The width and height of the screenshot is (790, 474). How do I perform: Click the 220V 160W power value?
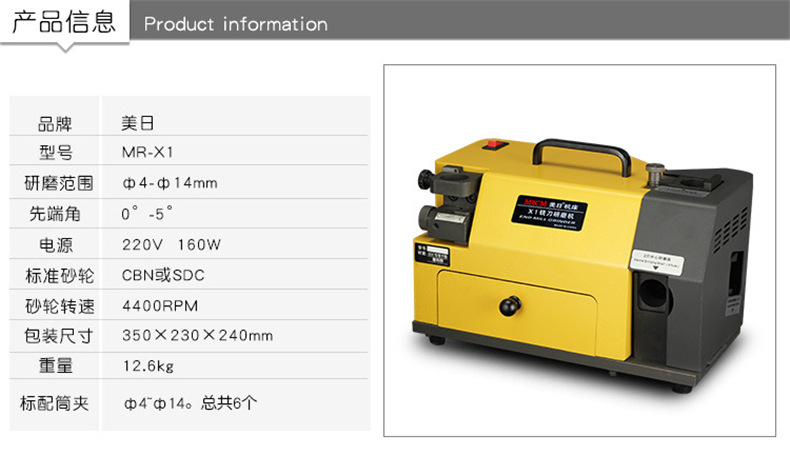tap(171, 245)
